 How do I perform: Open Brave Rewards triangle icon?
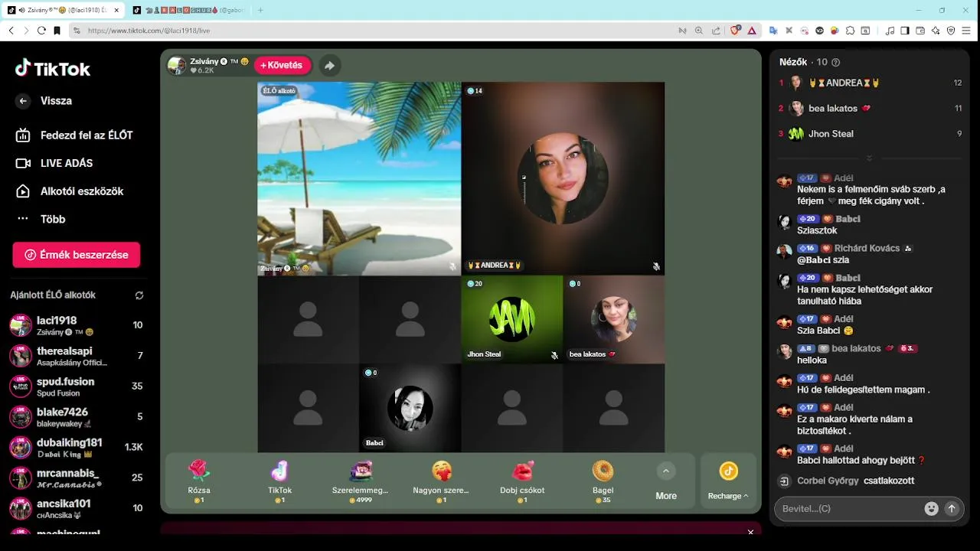click(752, 31)
